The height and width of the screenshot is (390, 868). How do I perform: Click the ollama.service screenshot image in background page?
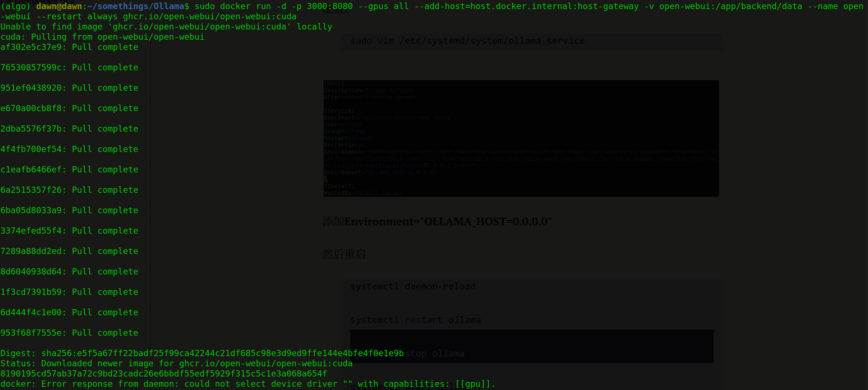coord(521,139)
